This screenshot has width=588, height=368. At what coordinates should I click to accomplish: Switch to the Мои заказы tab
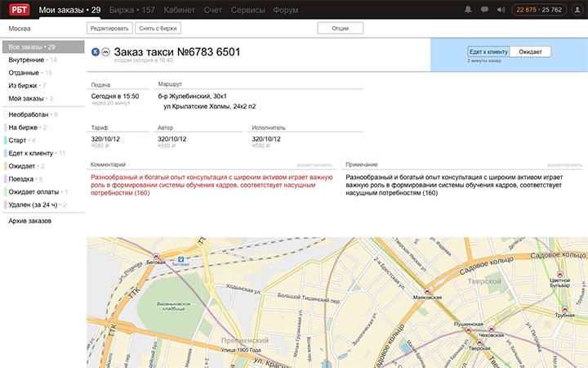(x=69, y=10)
